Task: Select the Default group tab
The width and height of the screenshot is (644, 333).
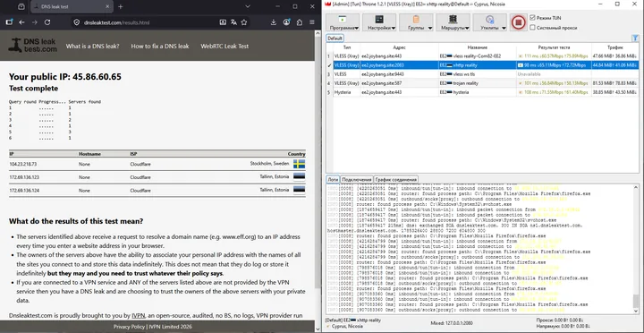Action: pyautogui.click(x=335, y=38)
